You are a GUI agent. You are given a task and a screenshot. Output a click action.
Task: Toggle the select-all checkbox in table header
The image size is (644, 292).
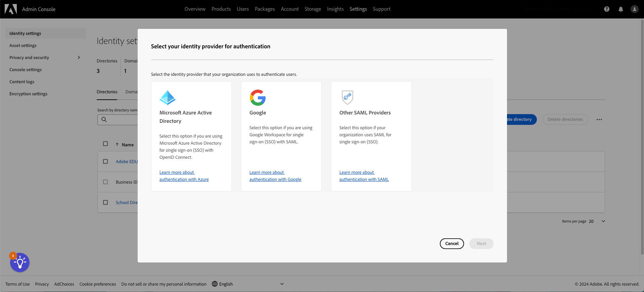pos(105,144)
